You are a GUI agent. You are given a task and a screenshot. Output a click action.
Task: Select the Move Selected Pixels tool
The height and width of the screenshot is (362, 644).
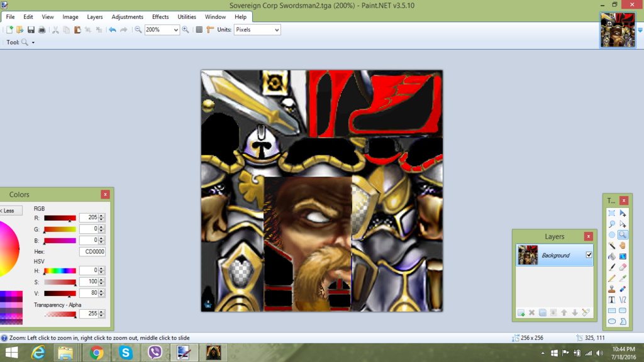(623, 214)
